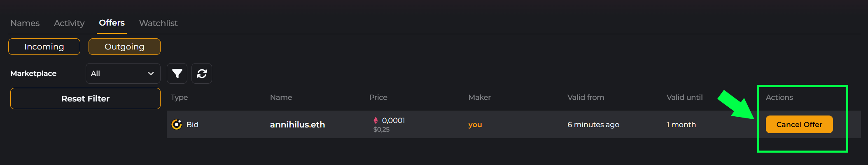Cancel the offer for annihilus.eth
This screenshot has width=868, height=165.
pos(799,124)
